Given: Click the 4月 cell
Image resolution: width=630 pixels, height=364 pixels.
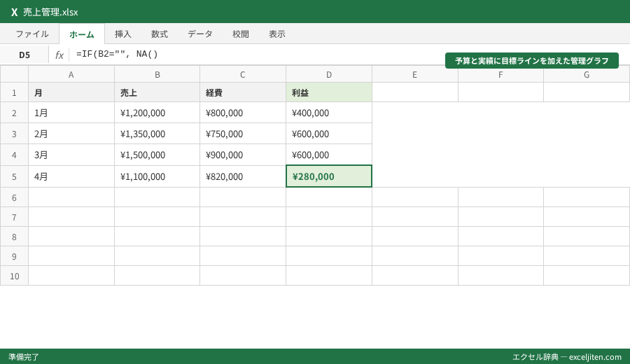Looking at the screenshot, I should (x=71, y=176).
